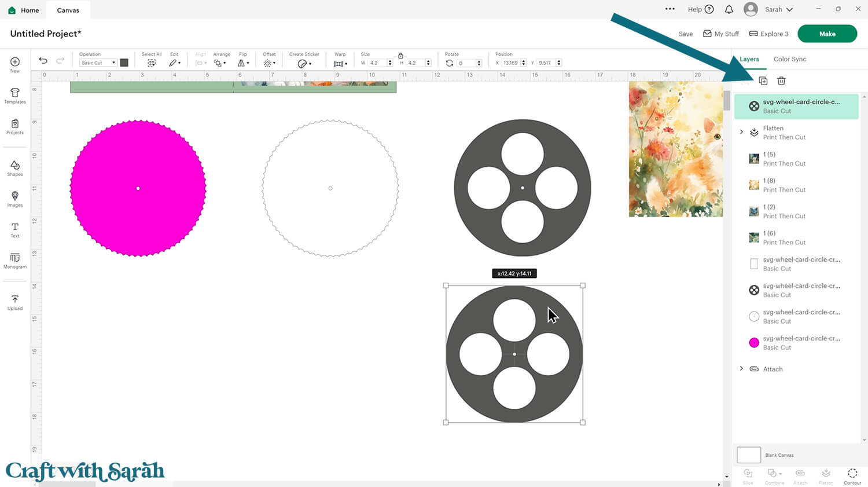The image size is (868, 487).
Task: Select the 1 (5) Print Then Cut layer
Action: 796,159
